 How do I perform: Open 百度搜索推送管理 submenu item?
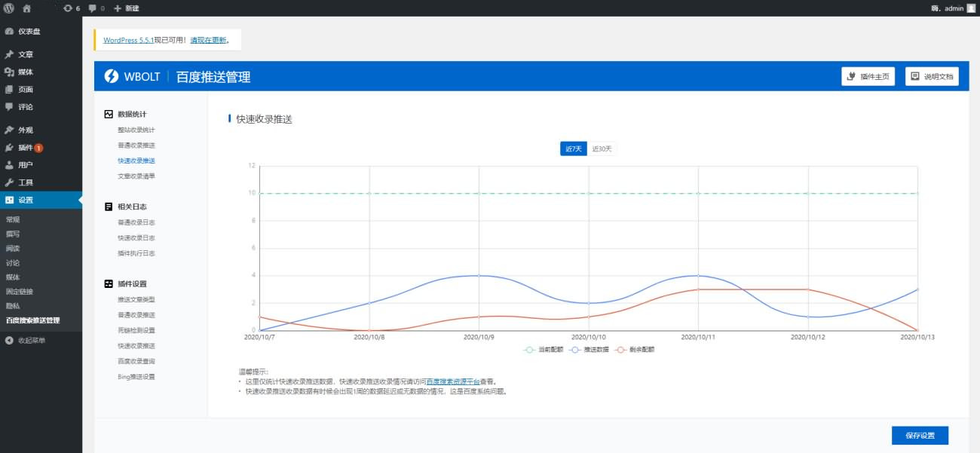pyautogui.click(x=32, y=320)
